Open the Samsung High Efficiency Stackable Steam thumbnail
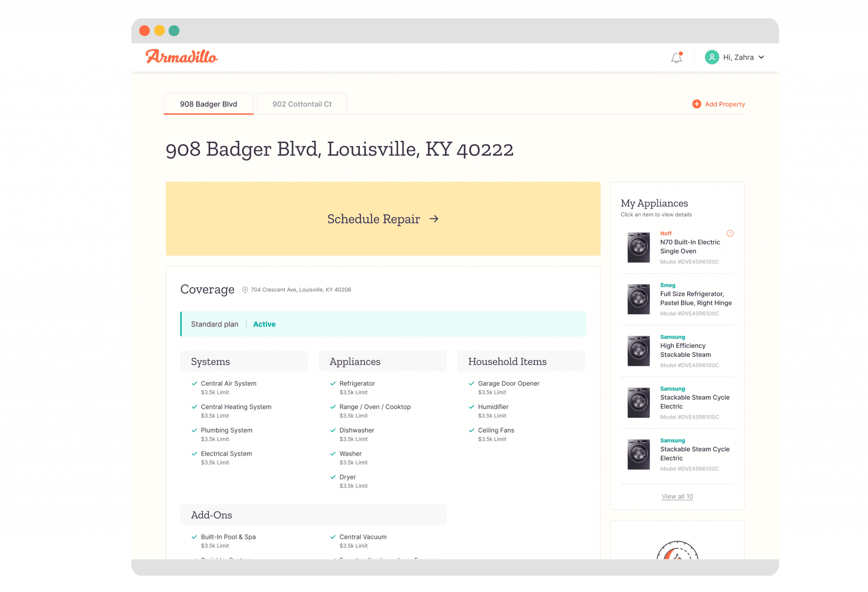 coord(638,351)
